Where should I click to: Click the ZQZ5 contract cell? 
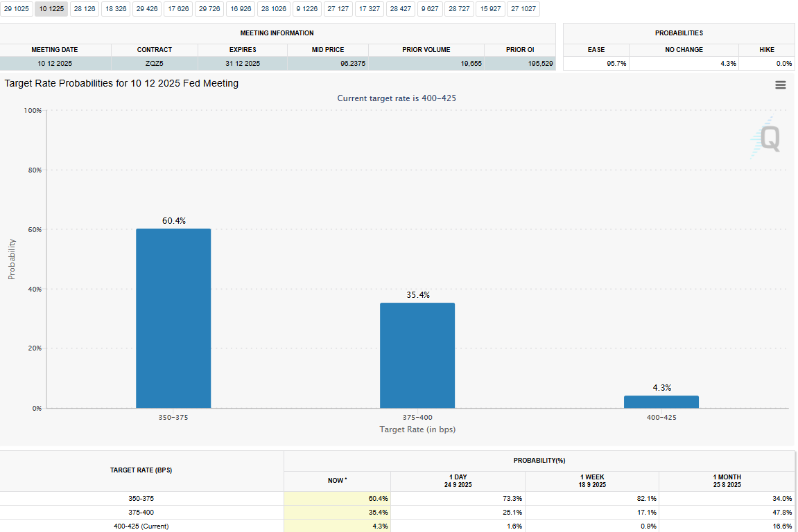155,64
